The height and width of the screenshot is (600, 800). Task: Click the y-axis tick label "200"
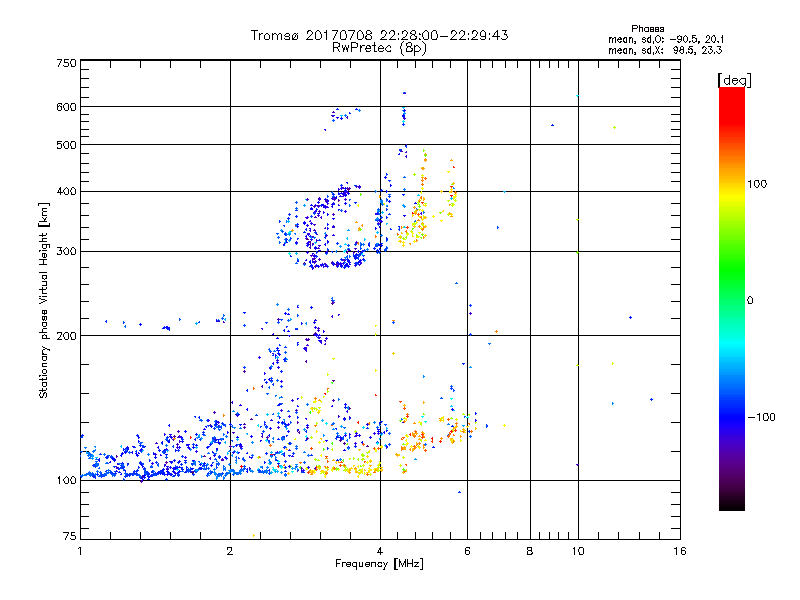pos(67,336)
